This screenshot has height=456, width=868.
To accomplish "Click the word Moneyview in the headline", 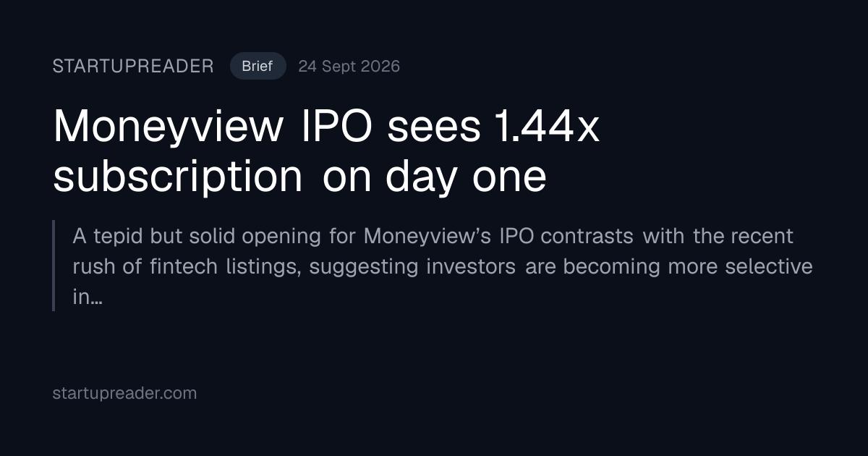I will tap(169, 129).
